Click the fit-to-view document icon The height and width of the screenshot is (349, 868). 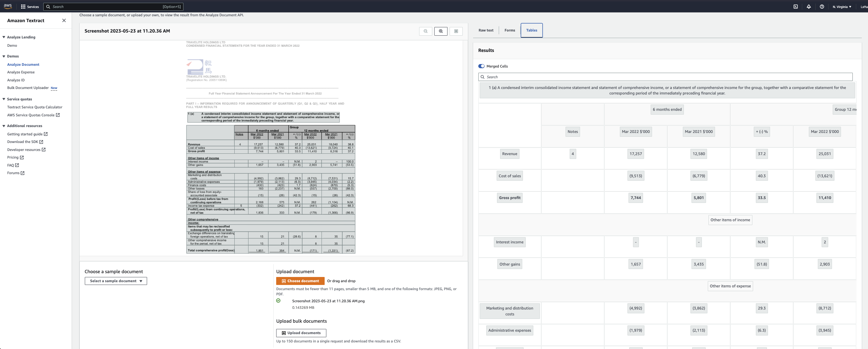[456, 31]
